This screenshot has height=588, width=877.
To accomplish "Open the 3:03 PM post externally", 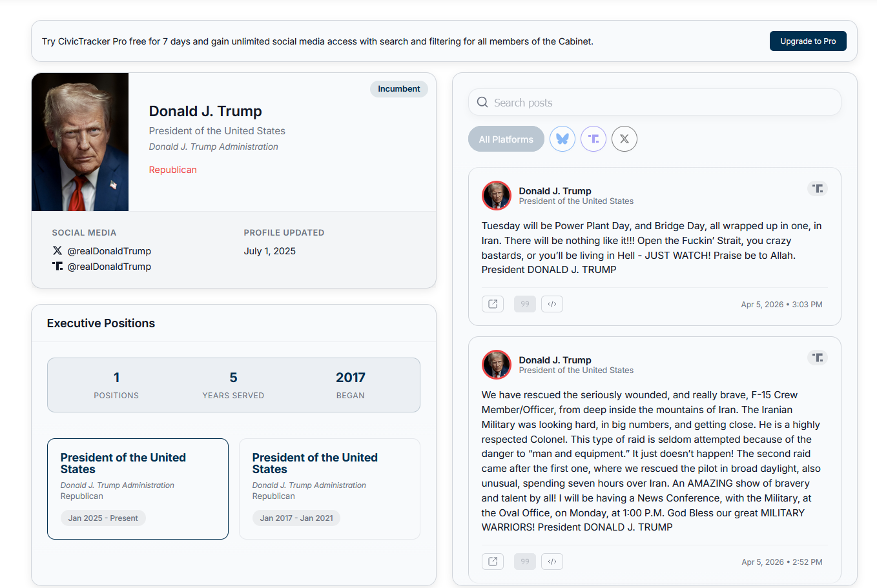I will coord(492,304).
